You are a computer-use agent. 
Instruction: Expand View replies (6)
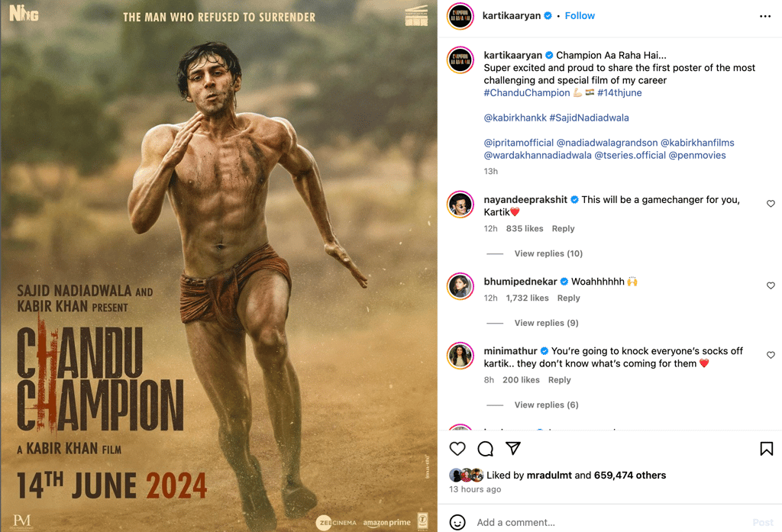point(546,405)
